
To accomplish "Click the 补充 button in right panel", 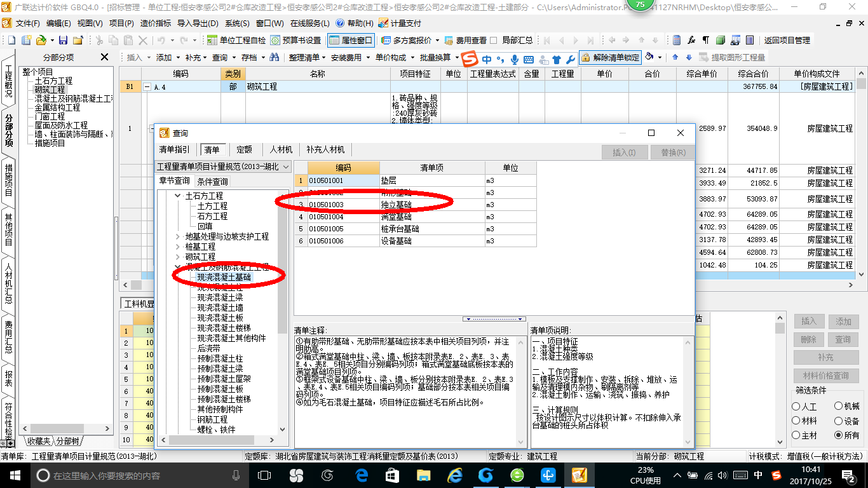I will pos(825,357).
